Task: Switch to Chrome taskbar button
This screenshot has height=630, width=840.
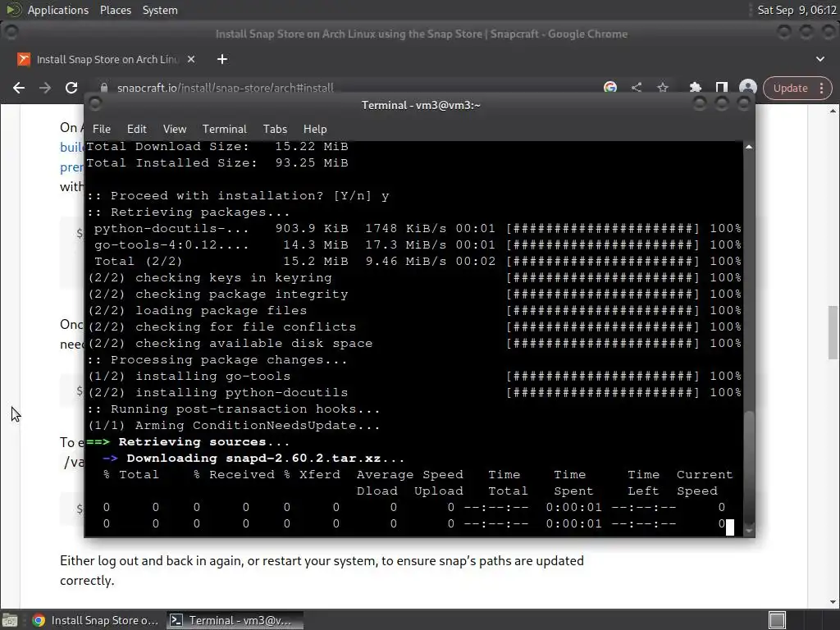Action: tap(95, 620)
